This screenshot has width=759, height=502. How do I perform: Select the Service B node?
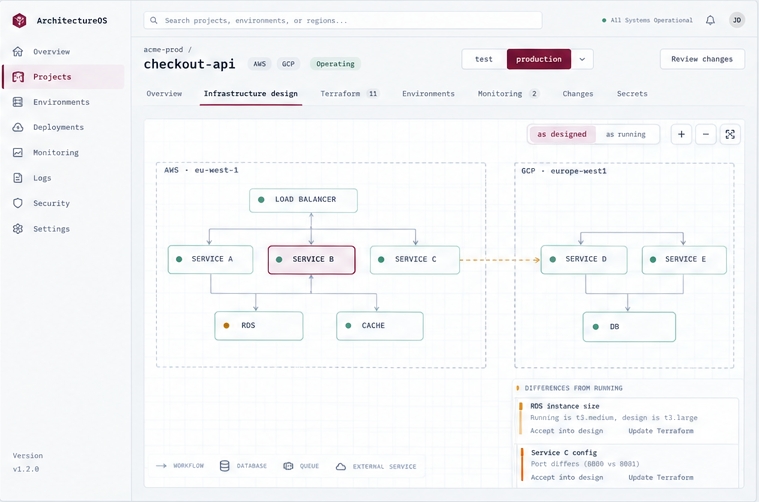point(312,259)
